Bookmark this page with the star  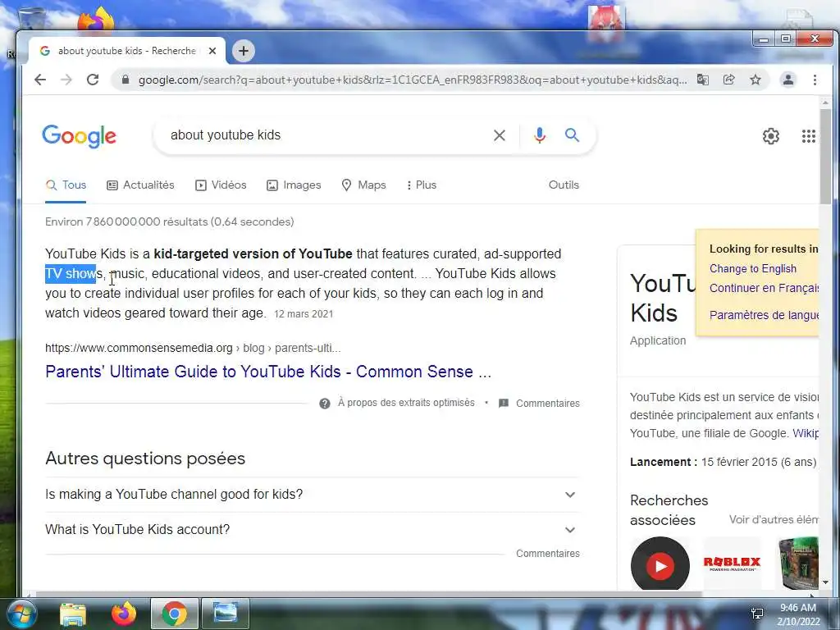click(x=756, y=80)
